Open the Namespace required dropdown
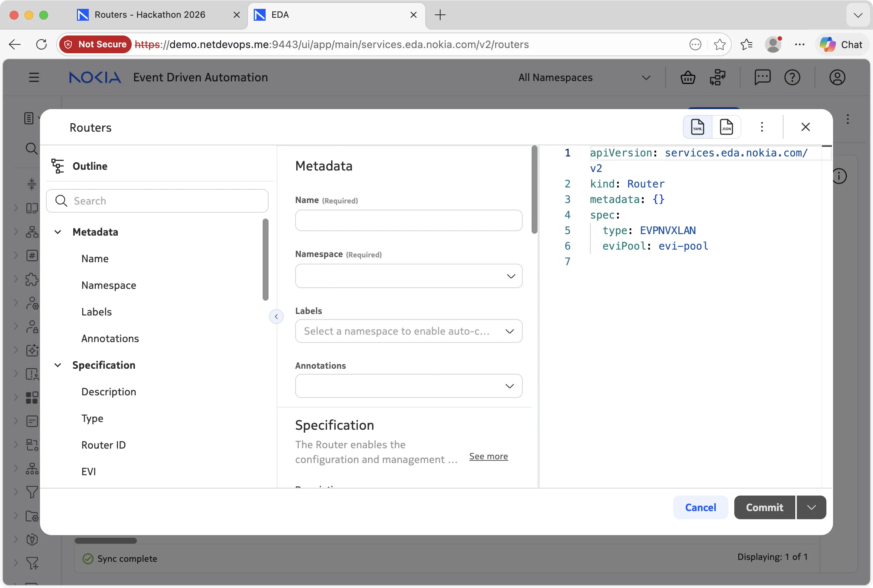 click(x=409, y=276)
